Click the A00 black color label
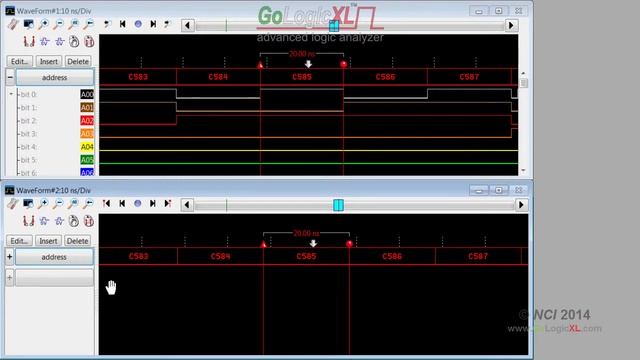Image resolution: width=640 pixels, height=360 pixels. pyautogui.click(x=87, y=95)
